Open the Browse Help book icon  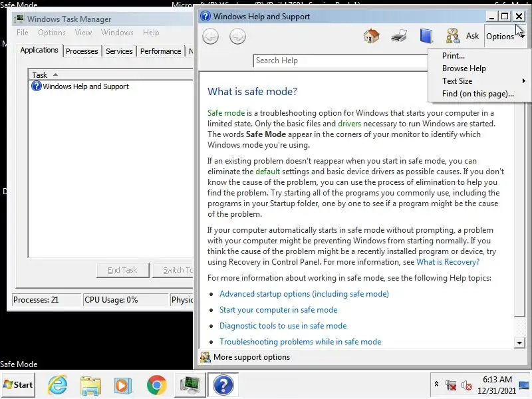pos(426,36)
